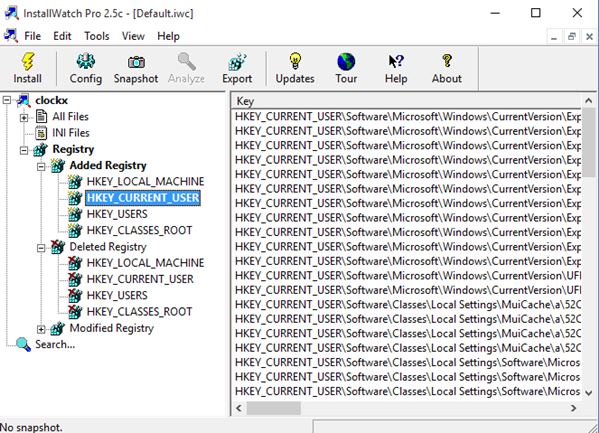Open About with the question mark icon
The image size is (599, 433).
point(447,61)
